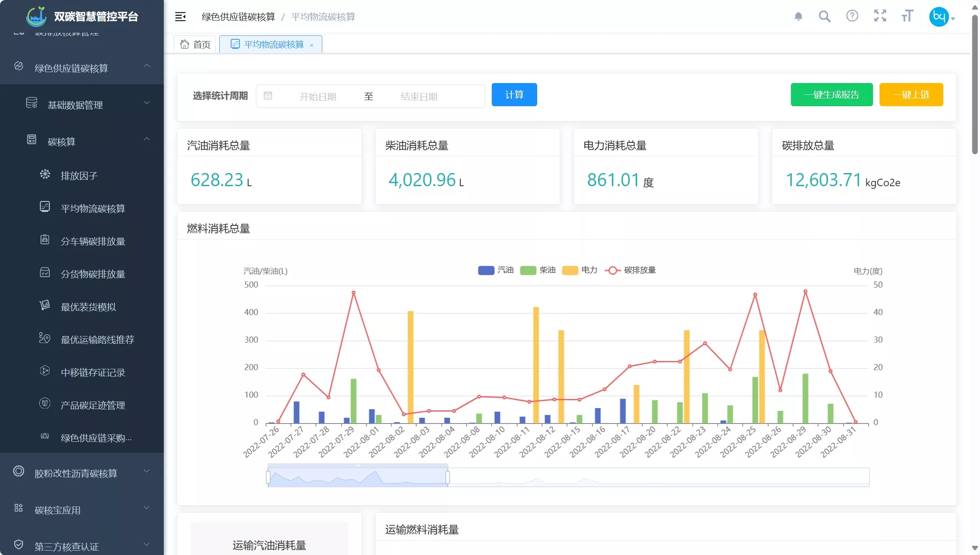Toggle fullscreen mode icon

point(880,16)
